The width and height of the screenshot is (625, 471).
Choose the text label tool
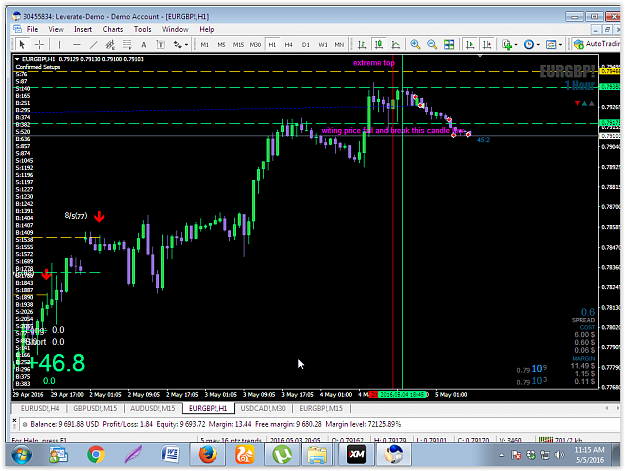[x=160, y=44]
